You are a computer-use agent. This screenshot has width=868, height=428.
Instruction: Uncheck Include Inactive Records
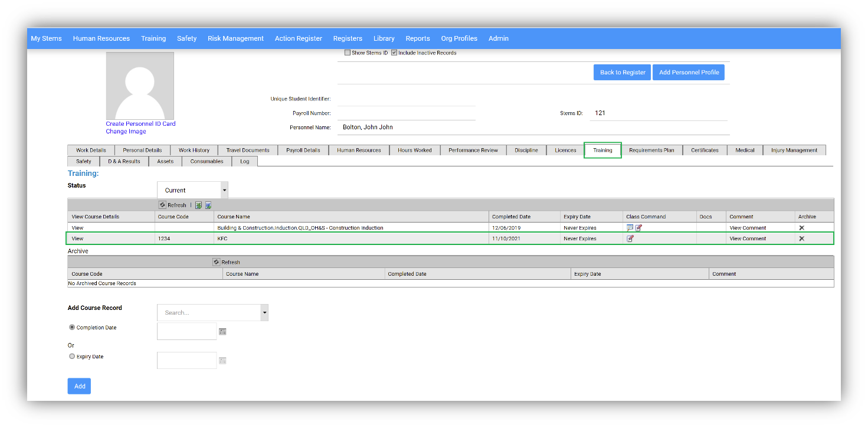394,53
